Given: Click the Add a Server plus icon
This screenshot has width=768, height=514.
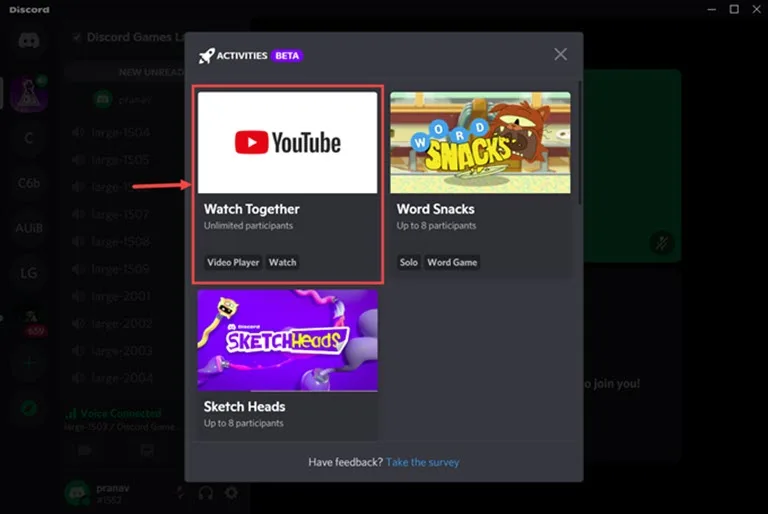Looking at the screenshot, I should pos(29,363).
